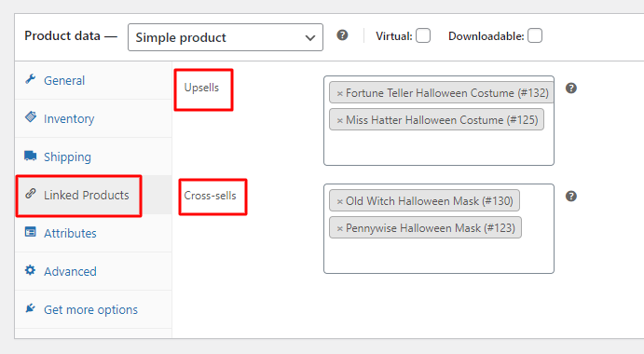This screenshot has height=354, width=644.
Task: Click the Fortune Teller Halloween Costume (#132) tag
Action: (x=442, y=93)
